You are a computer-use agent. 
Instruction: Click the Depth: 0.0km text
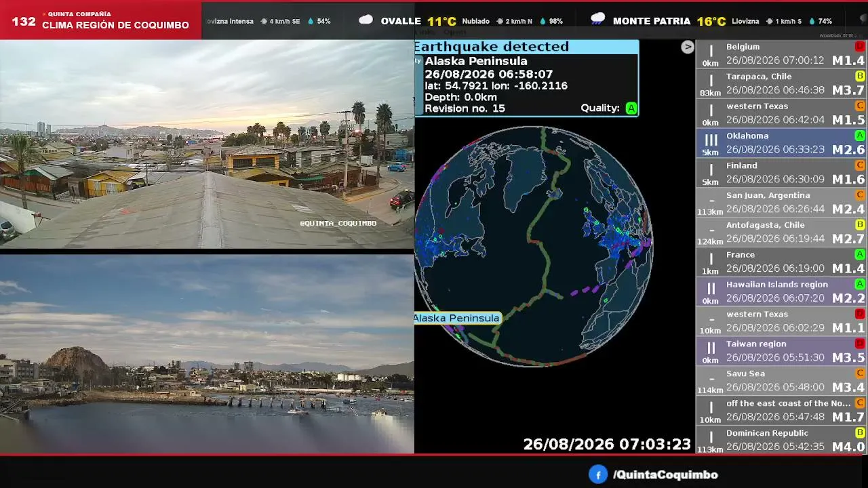[x=460, y=97]
